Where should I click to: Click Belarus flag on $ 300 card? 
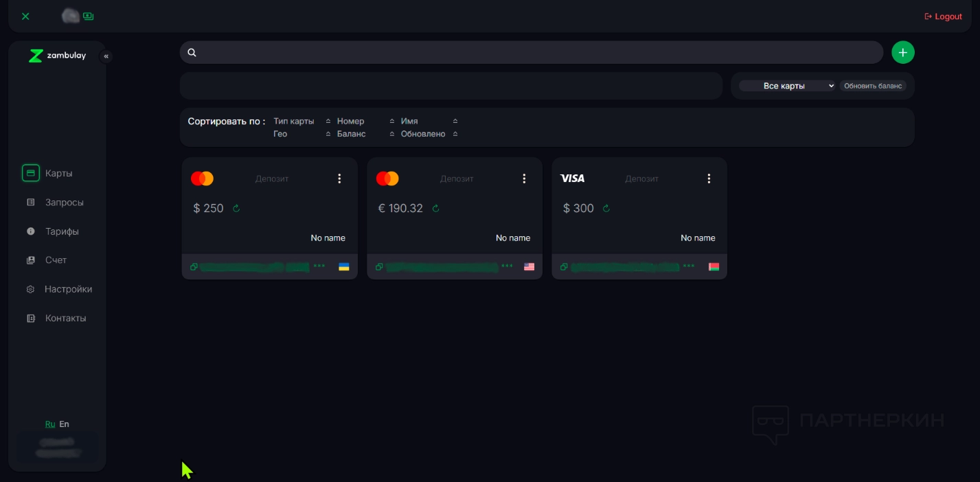(714, 266)
